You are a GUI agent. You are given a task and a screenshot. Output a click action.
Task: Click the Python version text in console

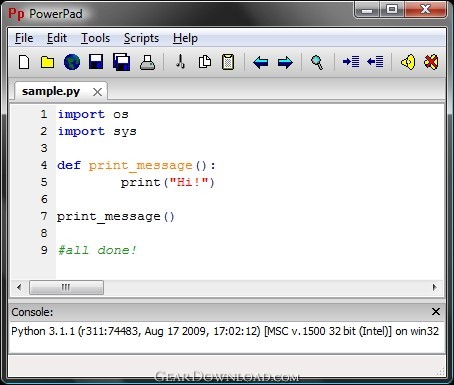point(225,331)
